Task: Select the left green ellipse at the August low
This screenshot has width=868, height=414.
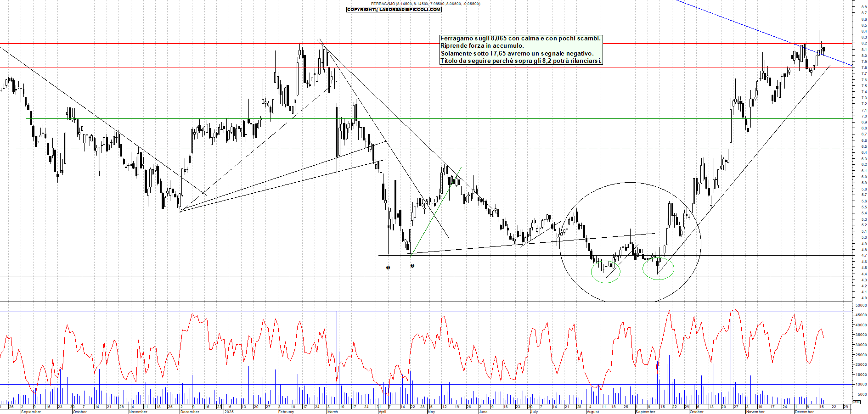Action: point(605,272)
